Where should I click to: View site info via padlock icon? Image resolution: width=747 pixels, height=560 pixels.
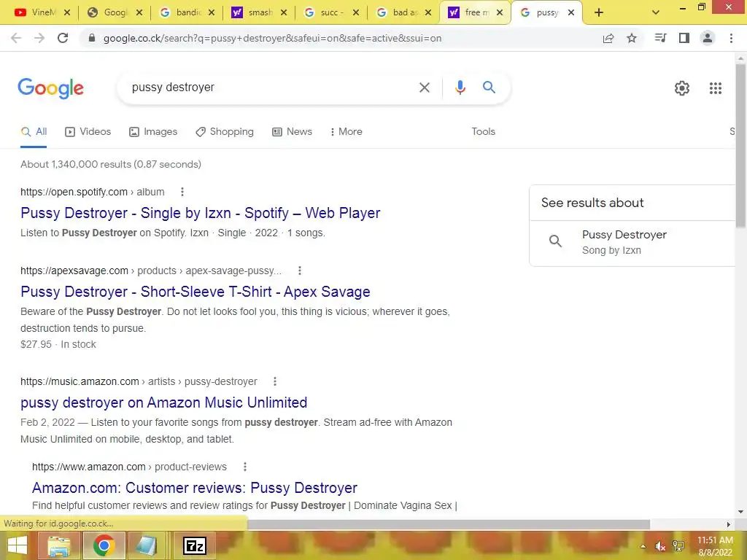tap(92, 38)
